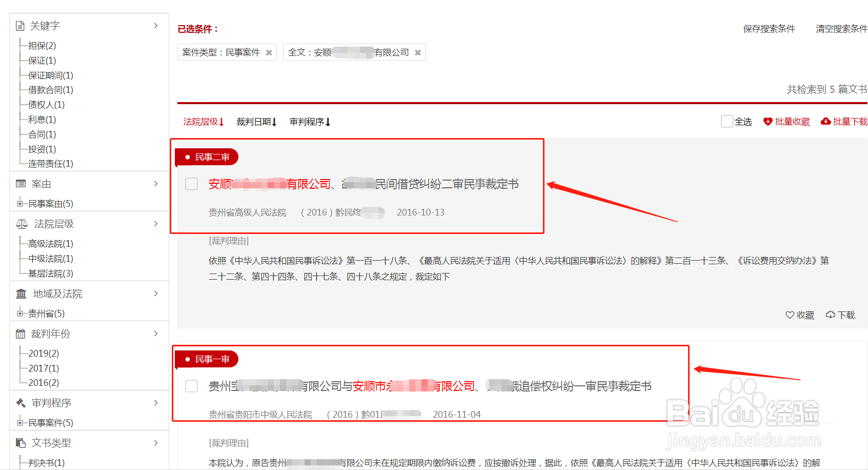Image resolution: width=868 pixels, height=470 pixels.
Task: Filter by keyword 利息(1)
Action: [x=42, y=120]
